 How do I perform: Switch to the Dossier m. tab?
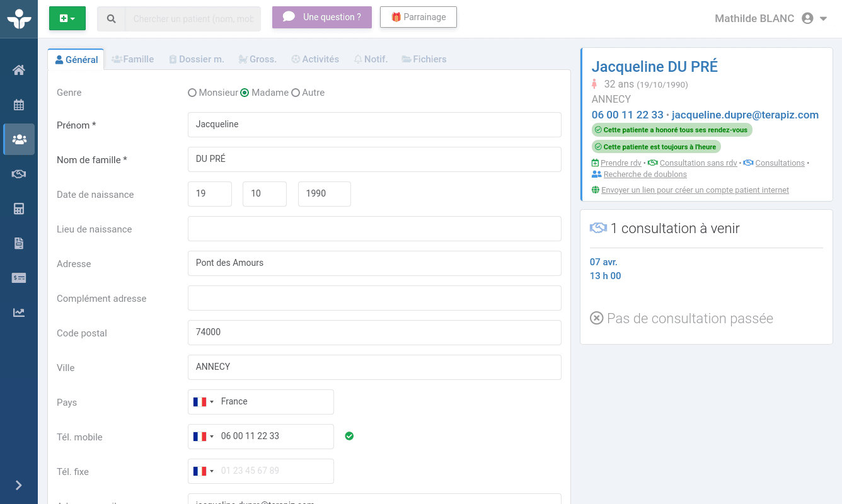tap(197, 59)
